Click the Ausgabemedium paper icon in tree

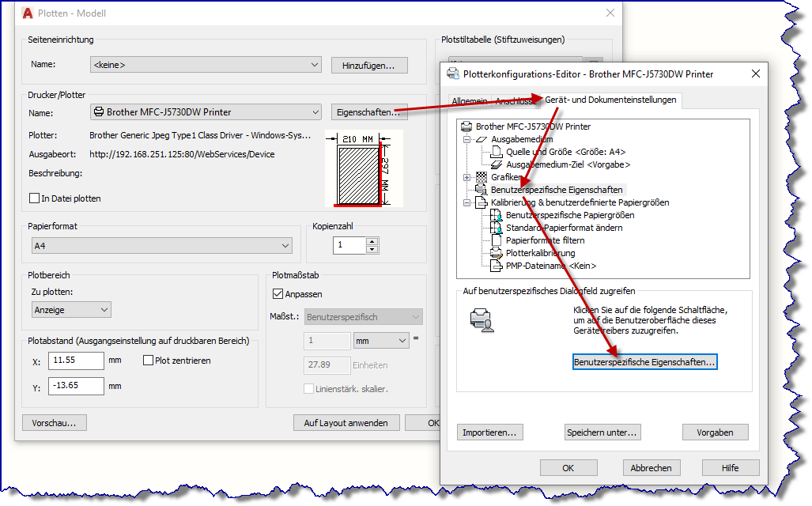(482, 139)
